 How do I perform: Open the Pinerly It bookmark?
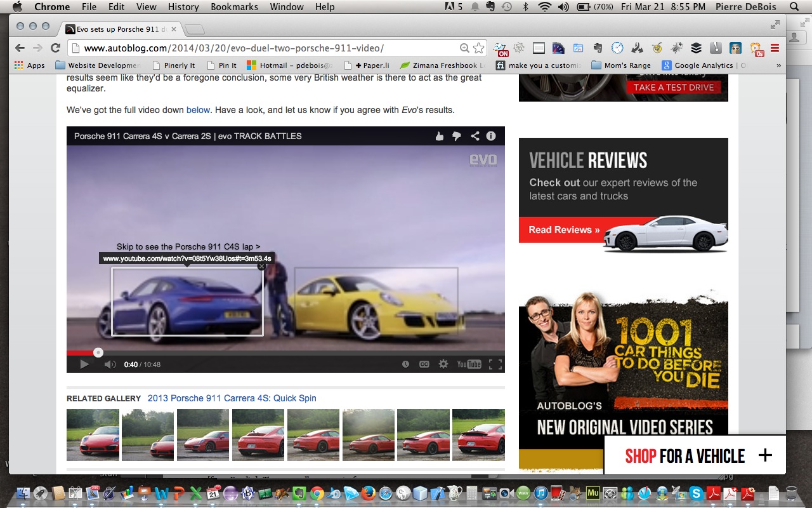coord(174,65)
